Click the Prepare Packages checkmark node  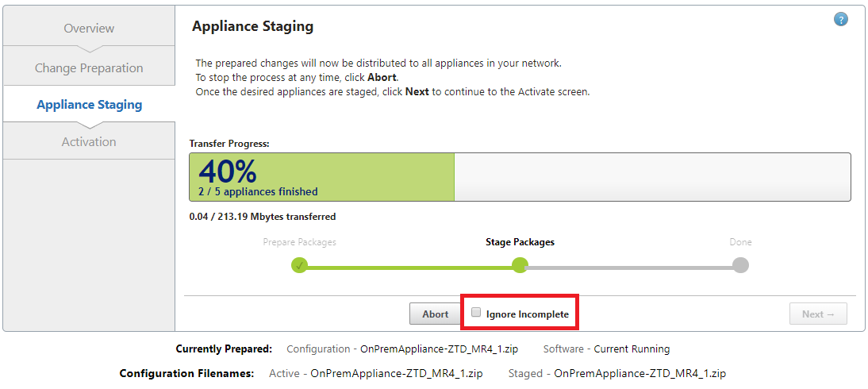299,265
